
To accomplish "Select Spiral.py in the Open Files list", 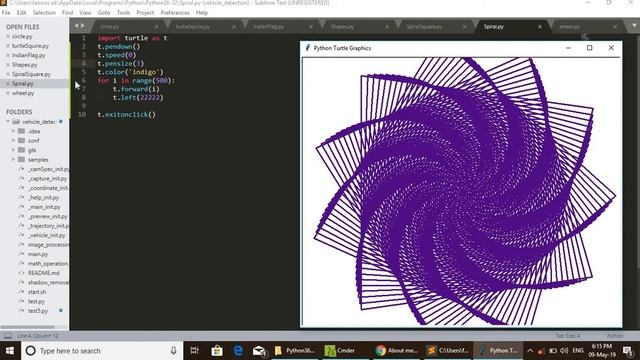I will [22, 84].
